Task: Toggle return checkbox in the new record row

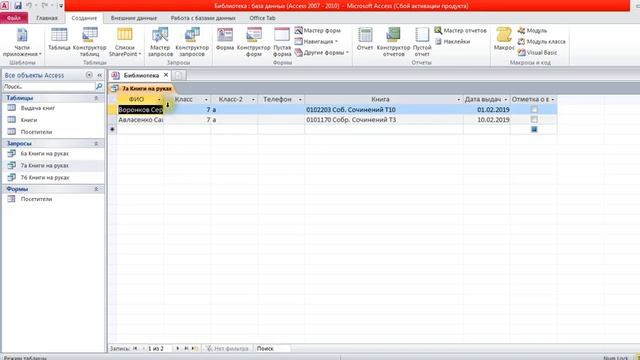Action: (534, 129)
